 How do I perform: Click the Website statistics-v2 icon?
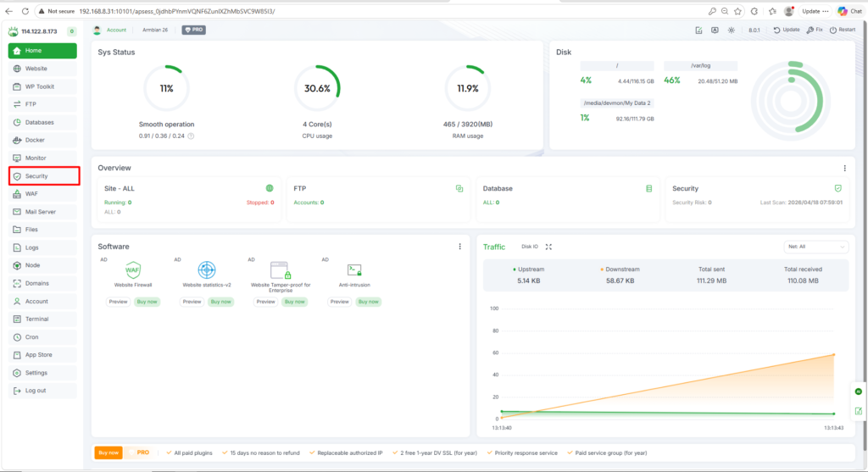(207, 270)
